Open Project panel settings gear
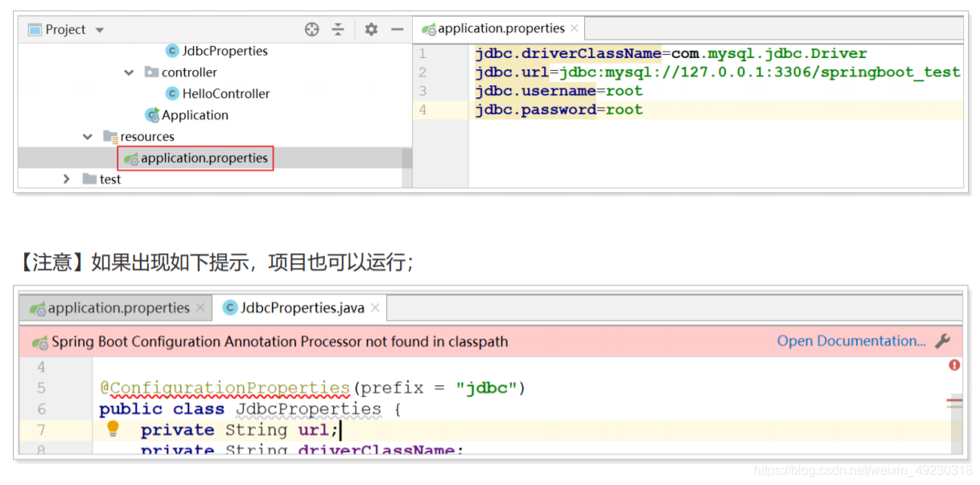Viewport: 980px width, 485px height. [x=371, y=30]
